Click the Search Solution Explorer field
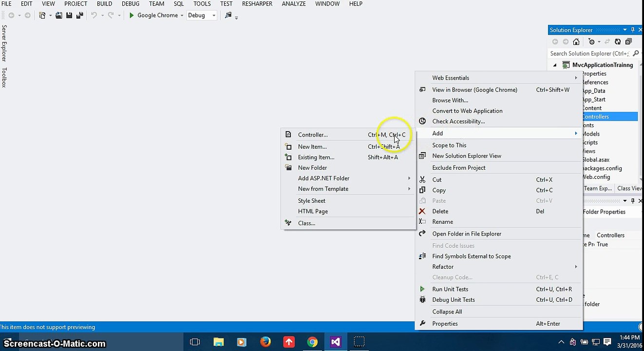Image resolution: width=644 pixels, height=351 pixels. tap(589, 54)
